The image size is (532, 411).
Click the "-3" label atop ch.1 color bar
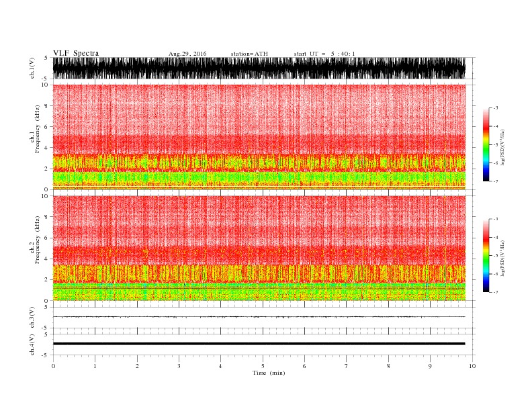tap(495, 108)
